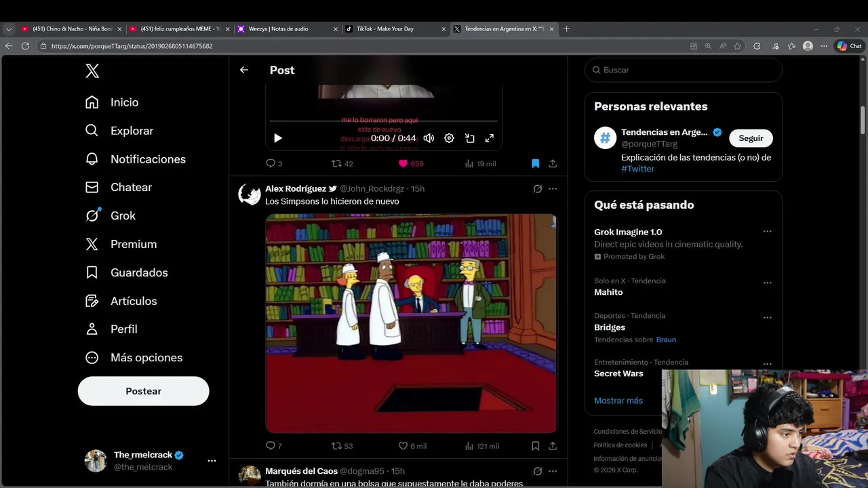Open the Simpsons image
Viewport: 868px width, 488px height.
pos(411,323)
